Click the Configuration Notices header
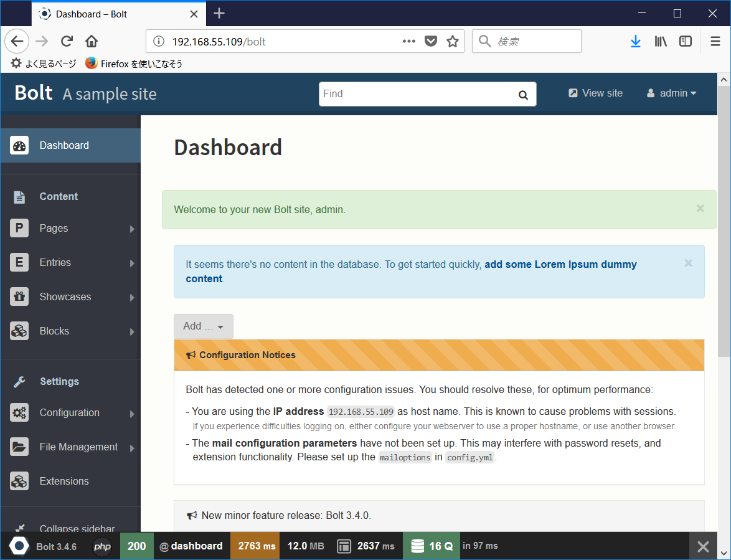 tap(439, 355)
